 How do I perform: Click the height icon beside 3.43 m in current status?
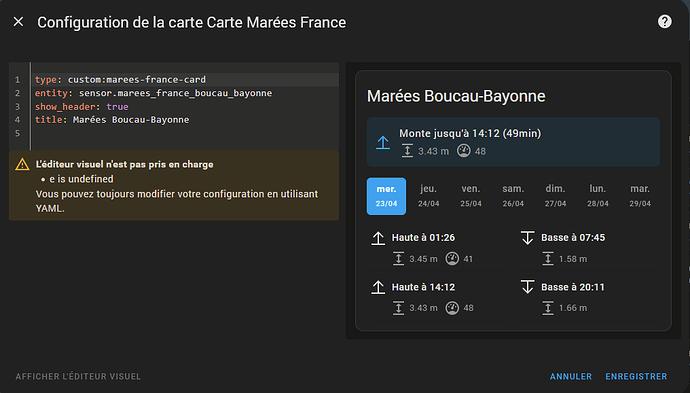(x=407, y=151)
